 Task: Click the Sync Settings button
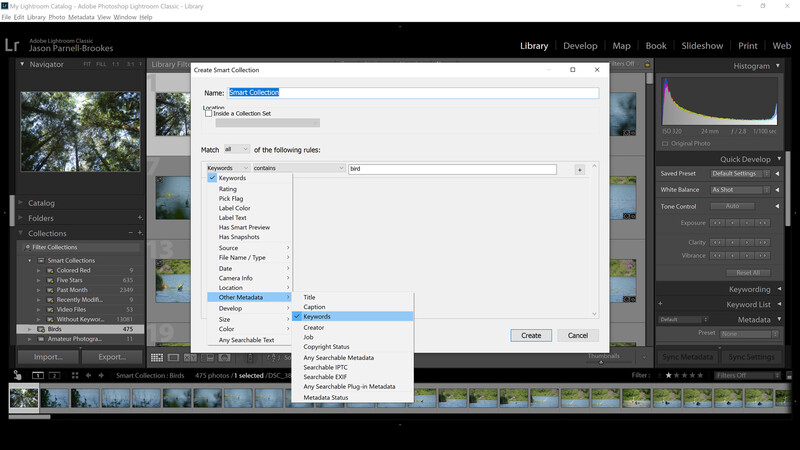pyautogui.click(x=751, y=357)
